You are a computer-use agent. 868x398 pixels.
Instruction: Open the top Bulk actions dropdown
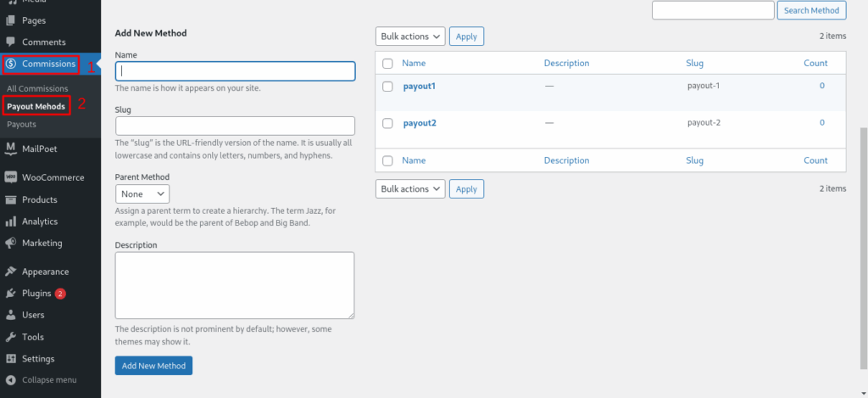click(x=410, y=36)
